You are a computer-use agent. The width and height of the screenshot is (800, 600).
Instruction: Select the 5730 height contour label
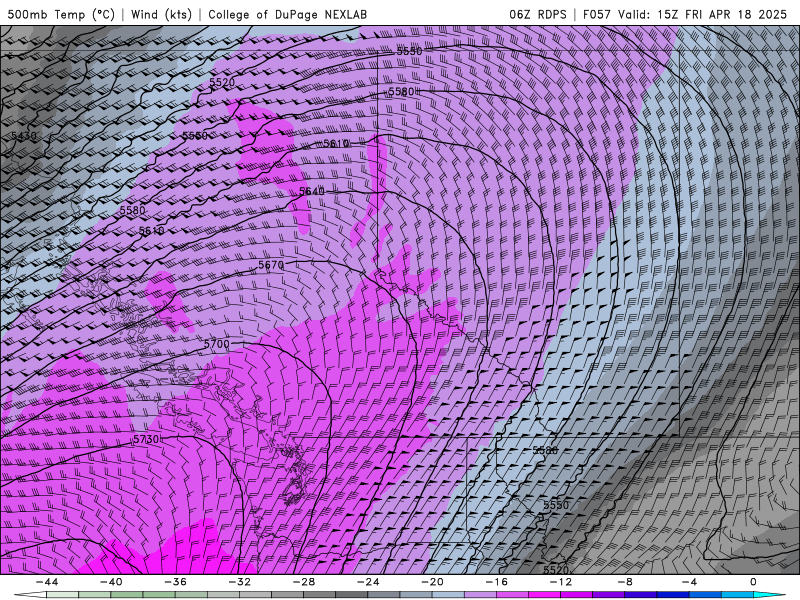pos(146,439)
